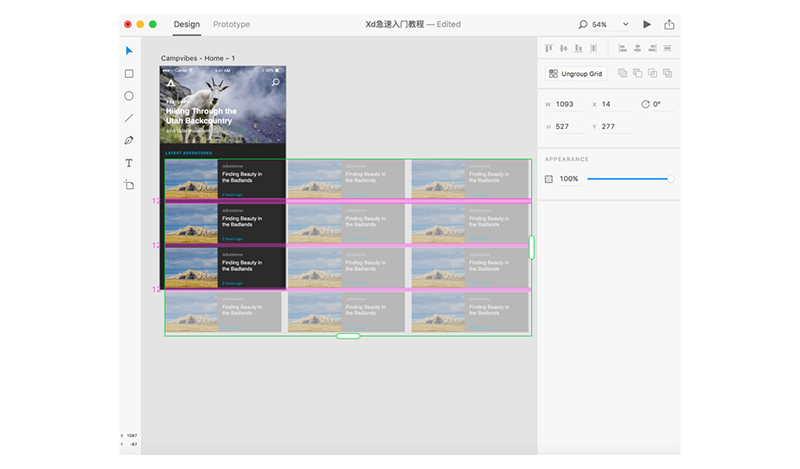Click the Align Left icon
Screen dimensions: 800x469
pos(622,48)
